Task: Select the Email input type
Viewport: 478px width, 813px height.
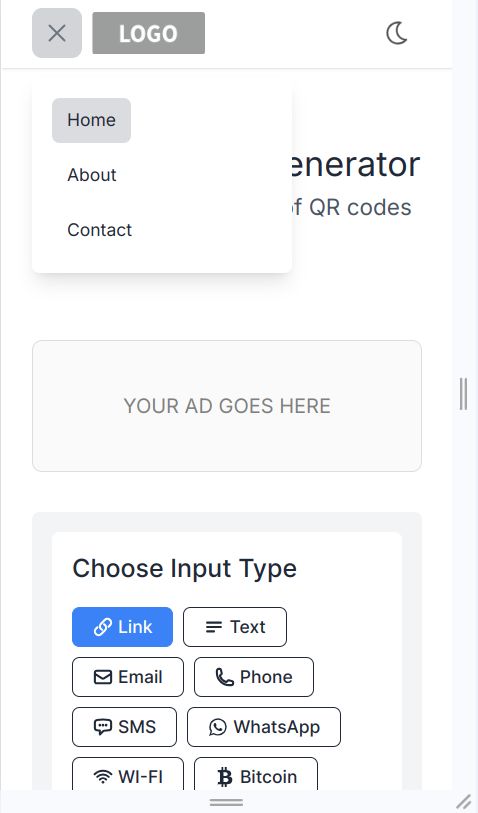Action: [x=128, y=677]
